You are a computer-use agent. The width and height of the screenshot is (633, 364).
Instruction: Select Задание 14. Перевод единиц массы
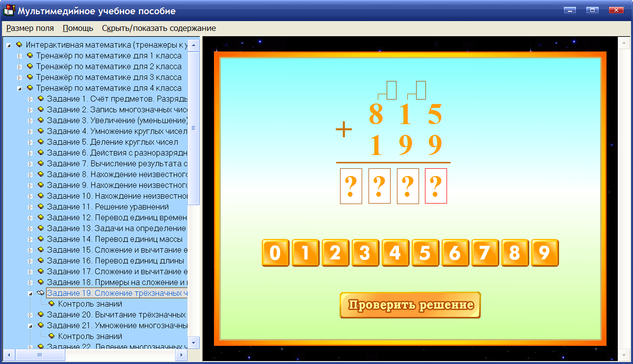pos(115,239)
